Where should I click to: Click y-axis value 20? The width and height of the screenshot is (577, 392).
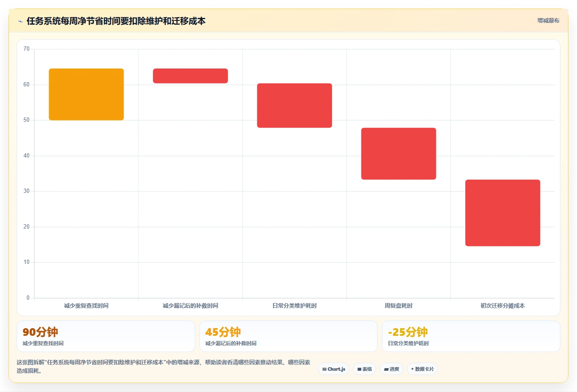26,227
